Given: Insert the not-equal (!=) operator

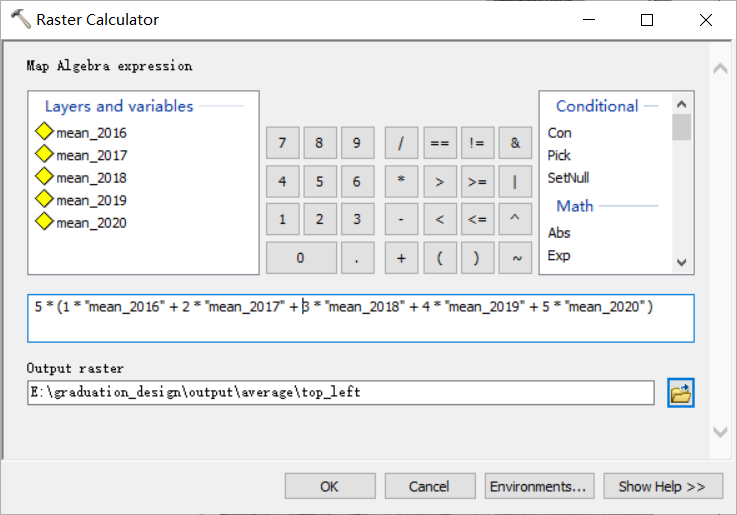Looking at the screenshot, I should [x=477, y=142].
